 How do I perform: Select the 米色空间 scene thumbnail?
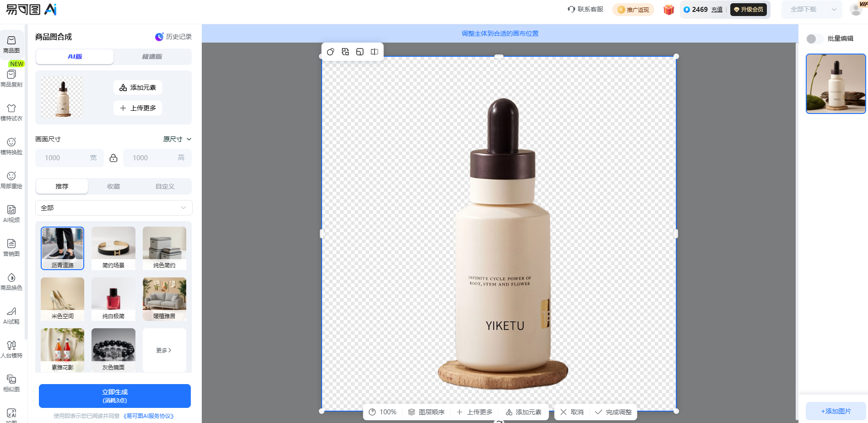[x=62, y=299]
